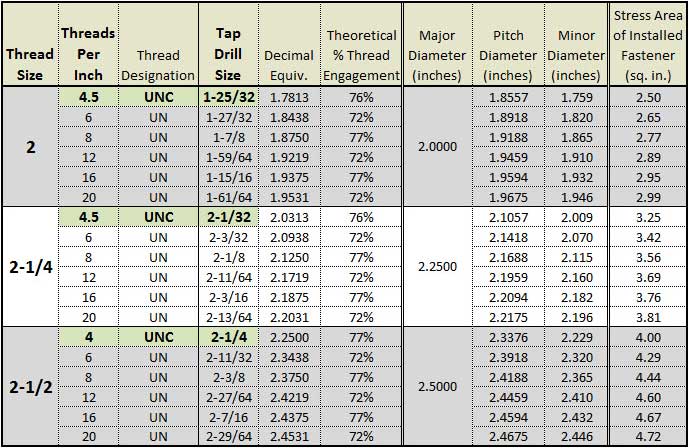The width and height of the screenshot is (689, 448).
Task: Click the 2.5000 major diameter cell
Action: click(437, 387)
